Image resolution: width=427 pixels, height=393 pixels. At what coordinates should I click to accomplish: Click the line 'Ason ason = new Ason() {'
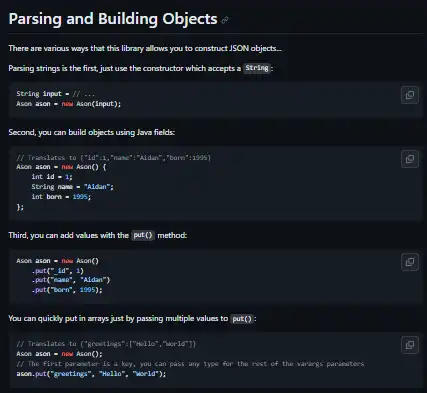pyautogui.click(x=61, y=167)
